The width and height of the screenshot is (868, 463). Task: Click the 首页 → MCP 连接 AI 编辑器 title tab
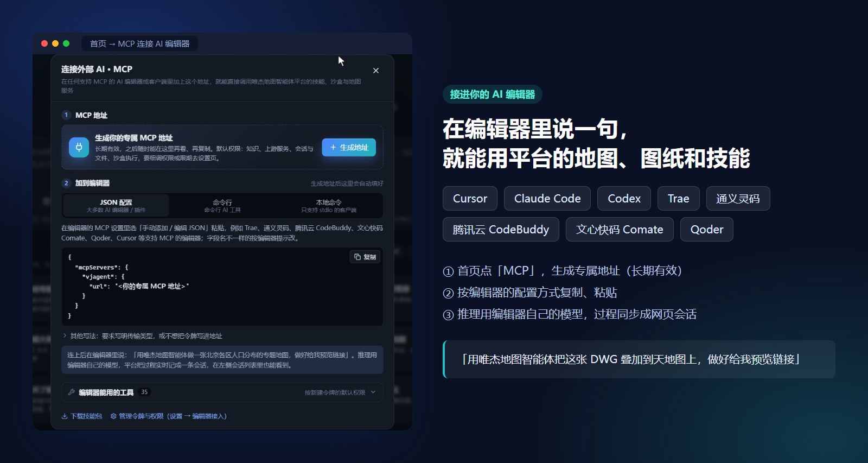(x=140, y=43)
